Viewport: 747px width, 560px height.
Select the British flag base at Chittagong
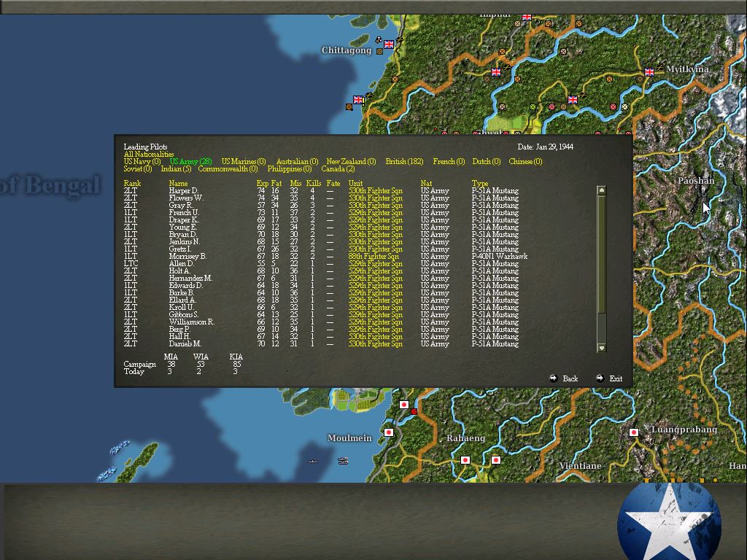pyautogui.click(x=389, y=44)
